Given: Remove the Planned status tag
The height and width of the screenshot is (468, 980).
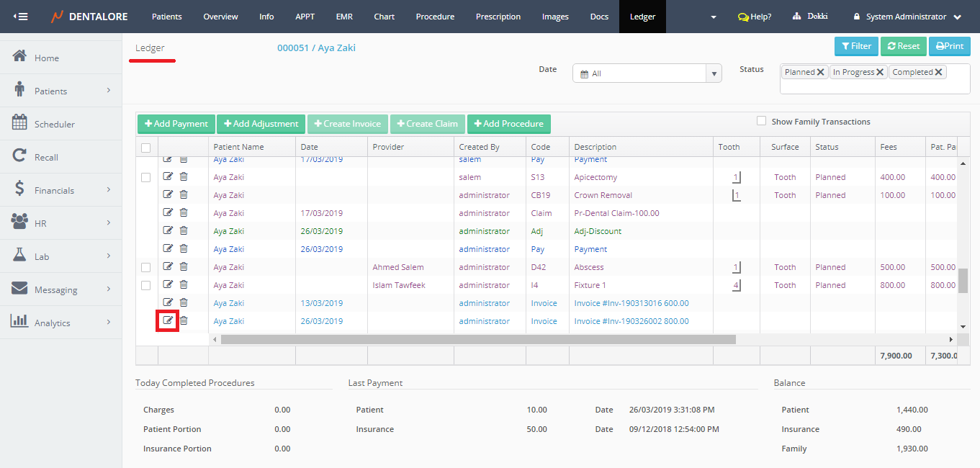Looking at the screenshot, I should (821, 72).
